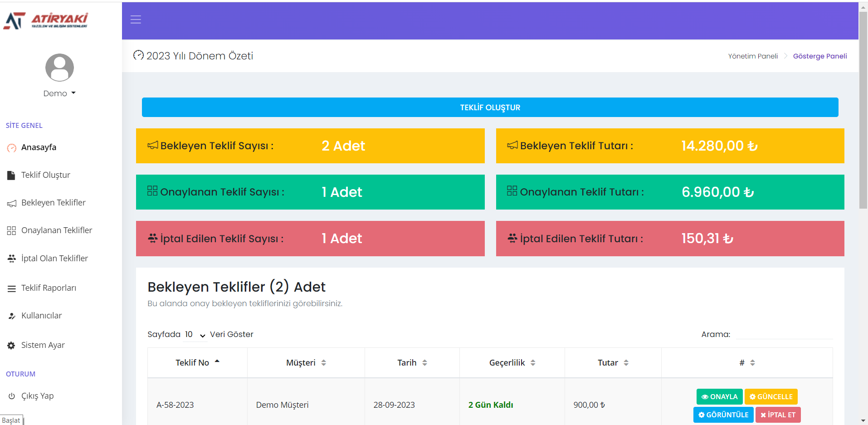Open Teklif Oluştur in the sidebar
Screen dimensions: 868x425
pos(45,175)
